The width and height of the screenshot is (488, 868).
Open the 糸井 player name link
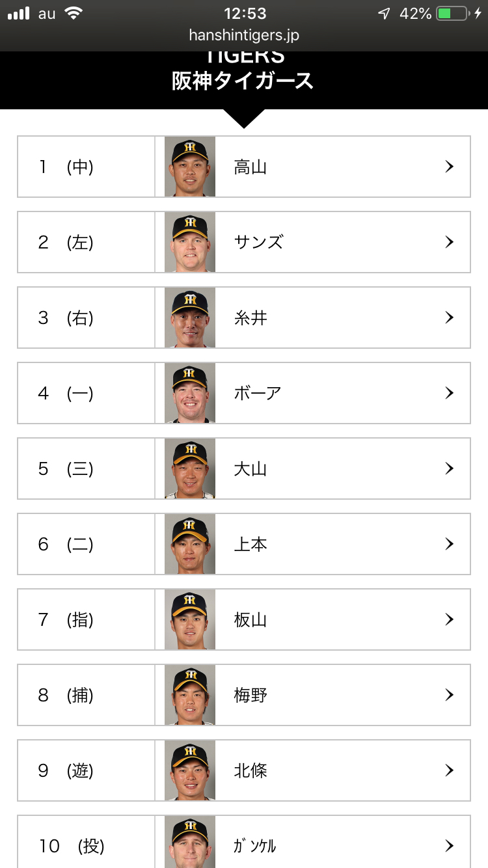[x=251, y=318]
